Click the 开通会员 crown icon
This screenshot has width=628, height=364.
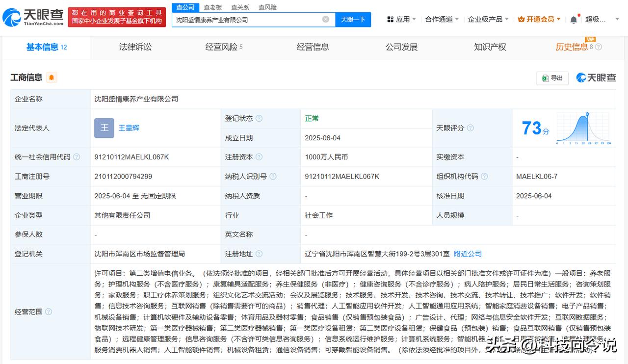[521, 19]
